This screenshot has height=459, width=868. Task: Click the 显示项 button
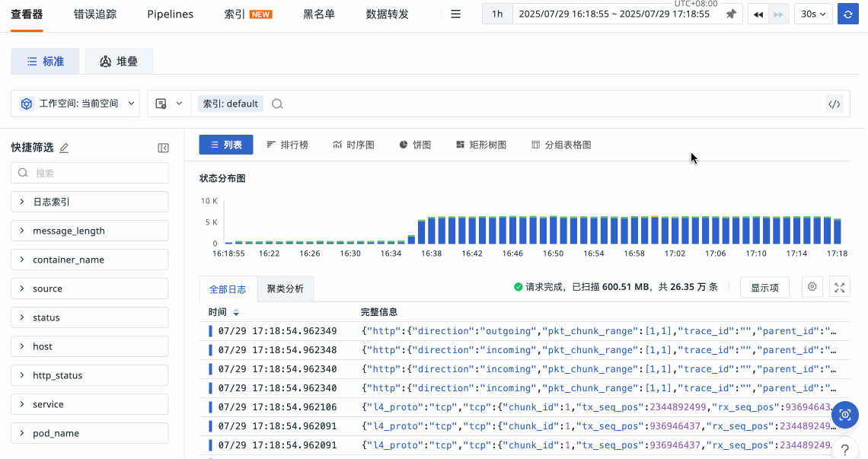pos(764,288)
